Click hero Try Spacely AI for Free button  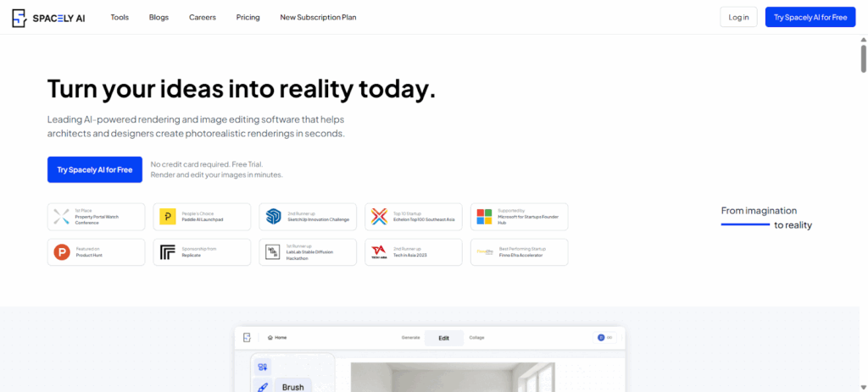[x=95, y=169]
